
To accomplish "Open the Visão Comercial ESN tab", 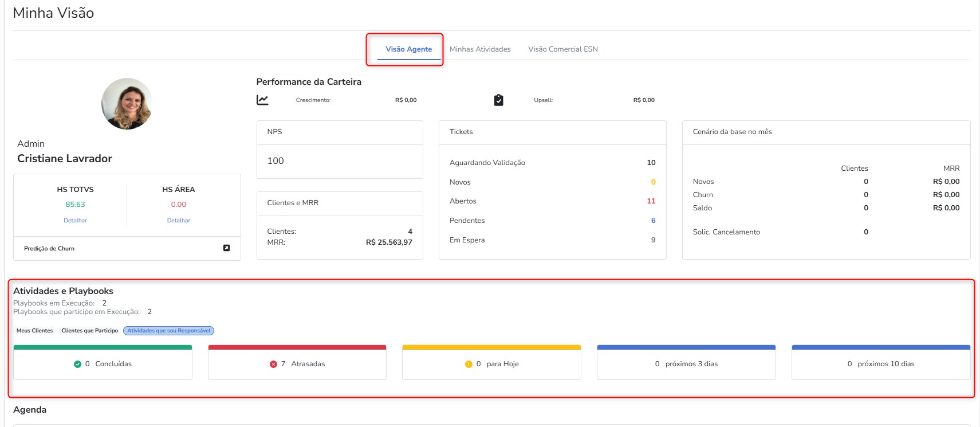I will coord(562,49).
